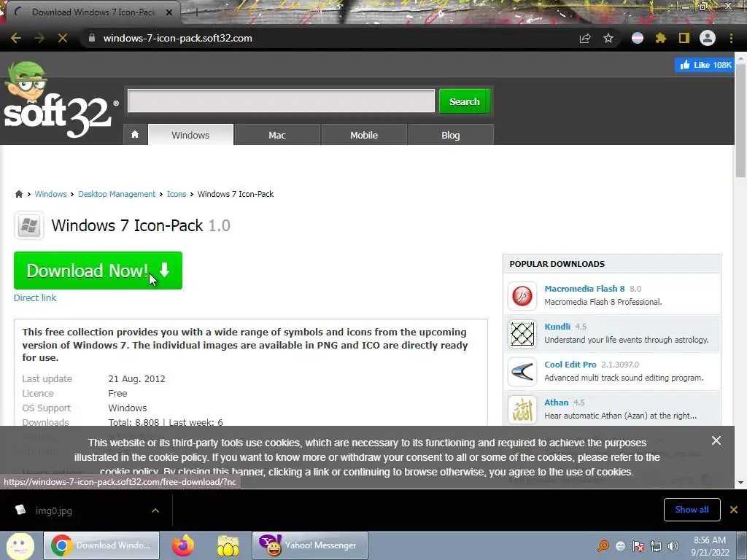
Task: Open the img0.jpg downloaded file
Action: (54, 510)
